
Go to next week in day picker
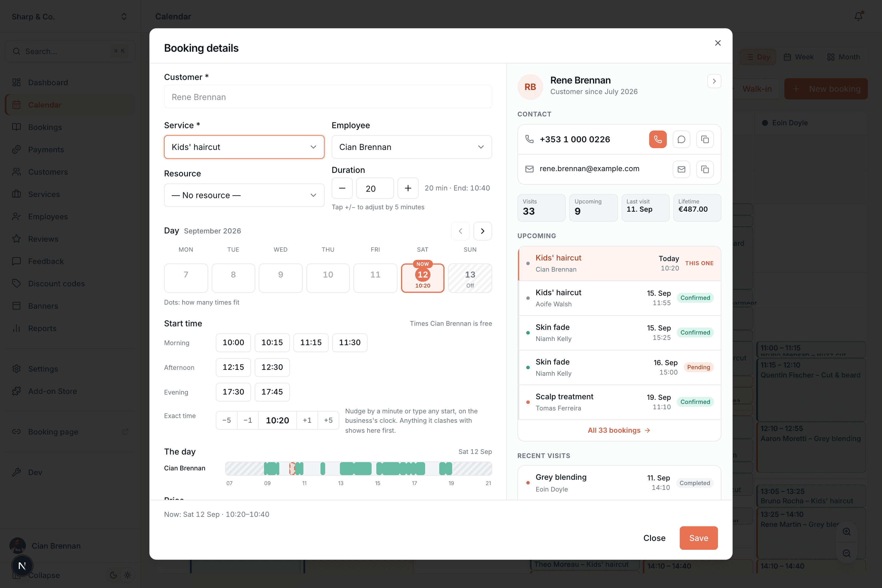pos(483,231)
